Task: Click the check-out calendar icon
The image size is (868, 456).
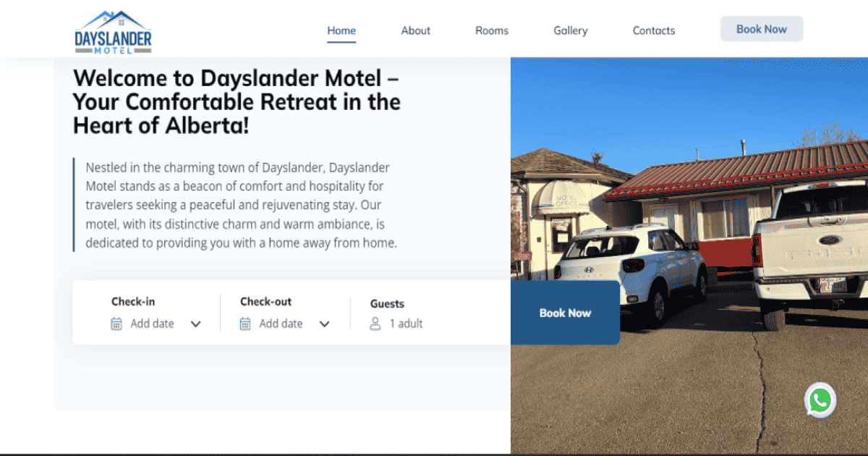Action: [245, 324]
